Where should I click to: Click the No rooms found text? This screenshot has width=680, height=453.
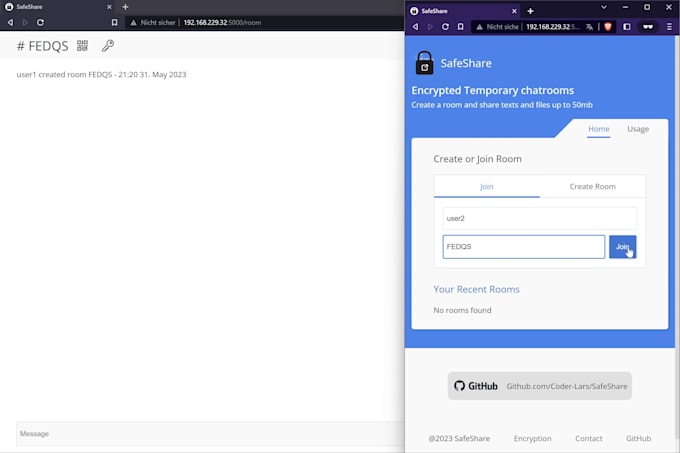(462, 310)
